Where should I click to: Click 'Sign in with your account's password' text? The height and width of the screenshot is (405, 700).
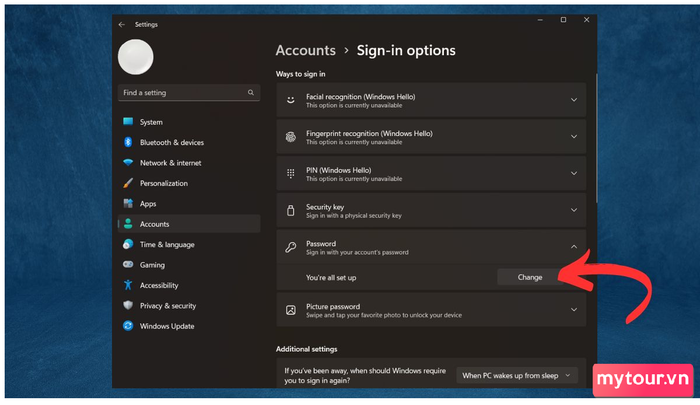point(357,252)
